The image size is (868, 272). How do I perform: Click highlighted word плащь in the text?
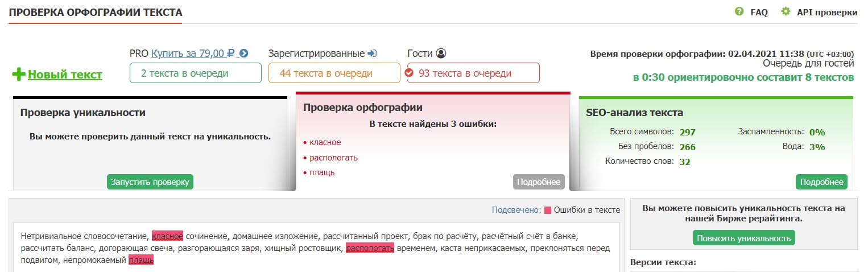click(141, 261)
